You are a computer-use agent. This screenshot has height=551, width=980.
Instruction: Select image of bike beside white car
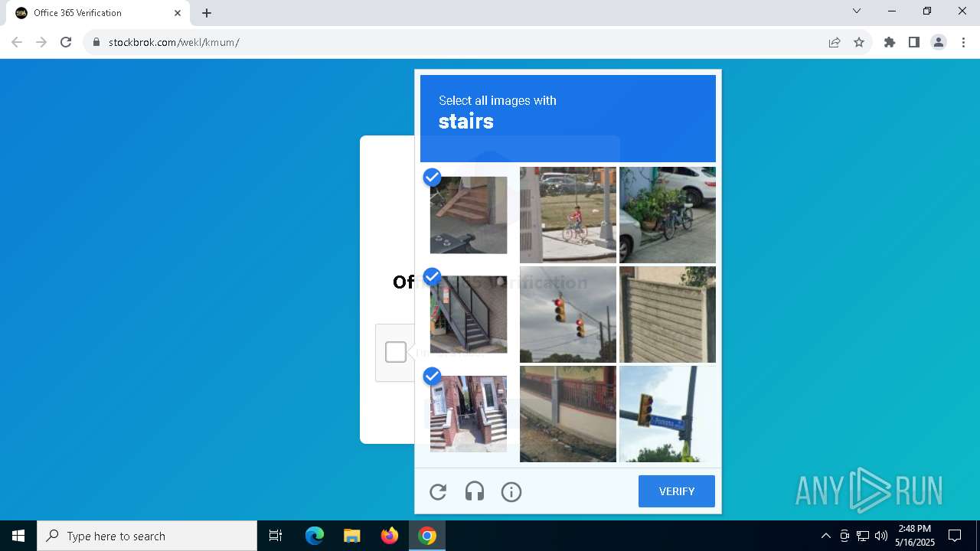[x=668, y=215]
